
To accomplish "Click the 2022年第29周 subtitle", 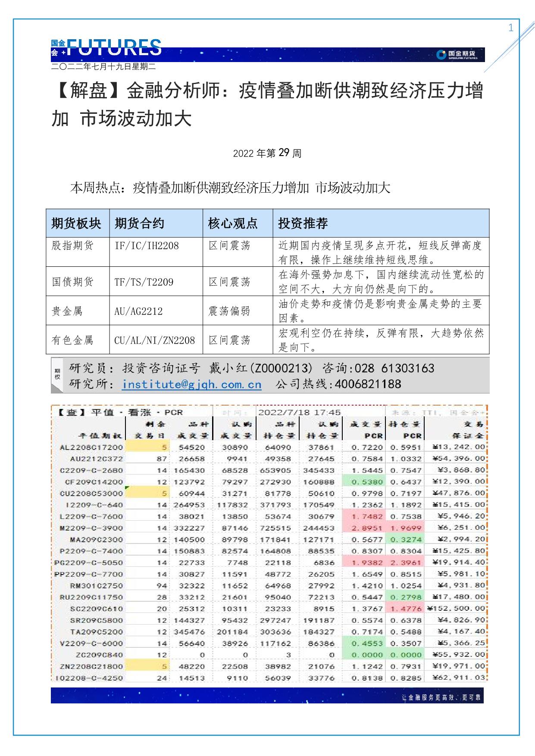I will (267, 153).
